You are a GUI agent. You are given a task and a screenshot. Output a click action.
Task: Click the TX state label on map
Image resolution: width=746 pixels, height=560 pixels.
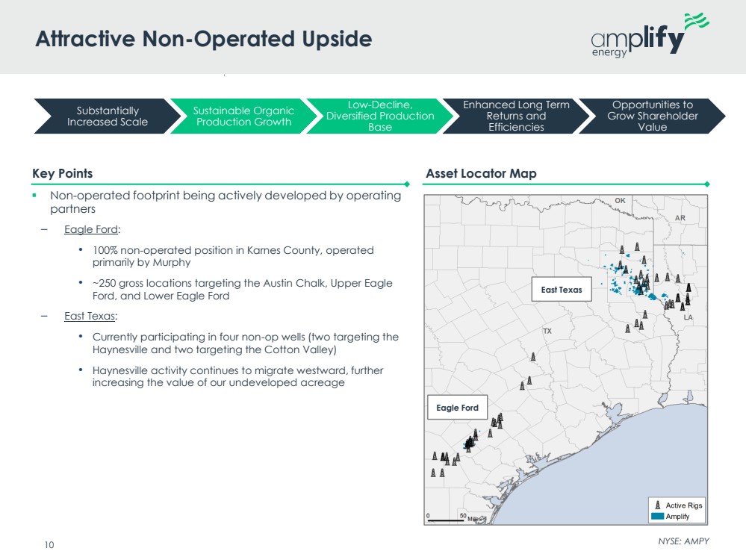click(x=547, y=330)
